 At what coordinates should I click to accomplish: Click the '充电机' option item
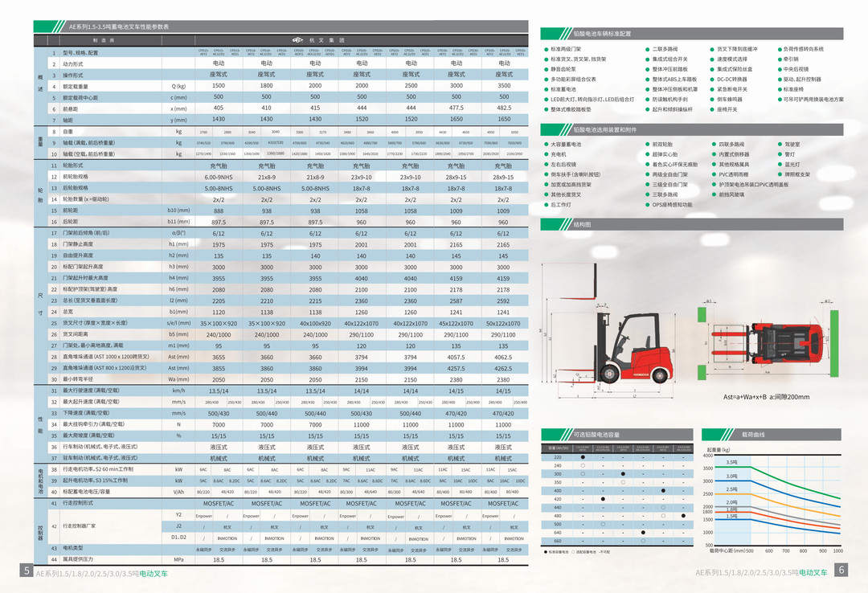click(x=558, y=154)
